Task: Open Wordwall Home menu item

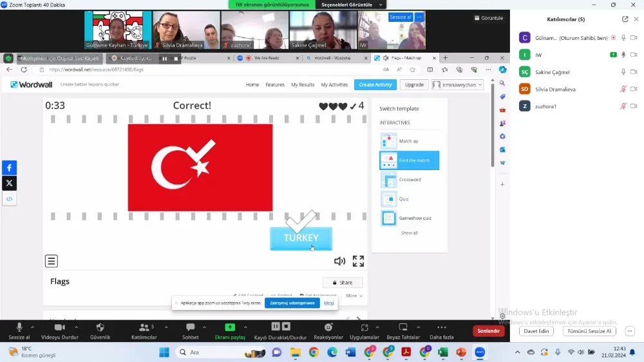Action: coord(252,84)
